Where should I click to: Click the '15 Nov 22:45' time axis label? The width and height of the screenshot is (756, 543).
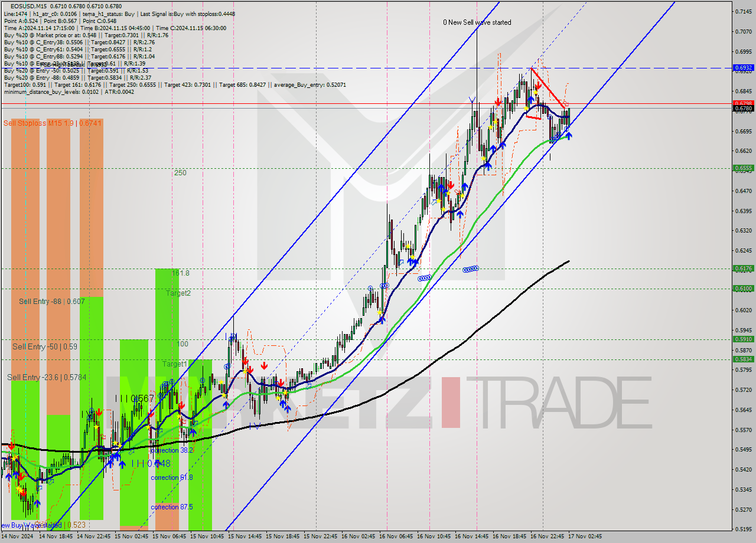(321, 537)
